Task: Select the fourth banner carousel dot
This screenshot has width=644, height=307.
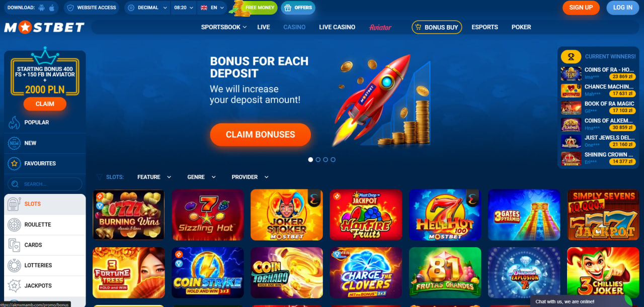Action: pyautogui.click(x=333, y=159)
